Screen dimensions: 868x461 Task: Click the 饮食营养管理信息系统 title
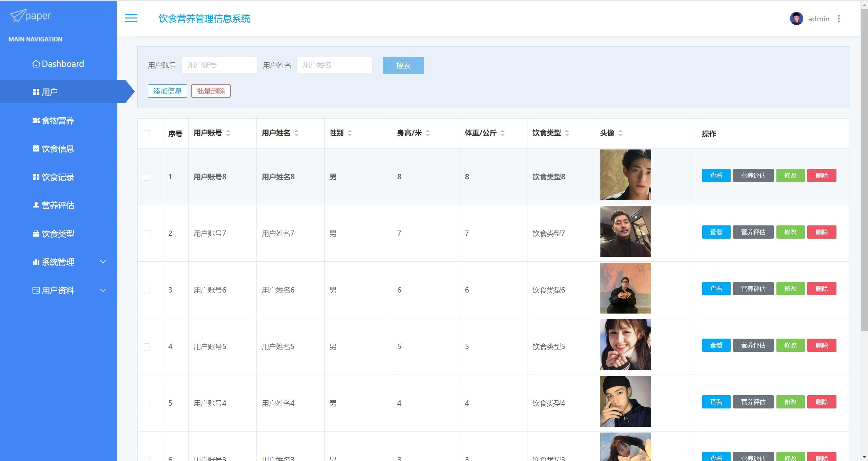(205, 19)
